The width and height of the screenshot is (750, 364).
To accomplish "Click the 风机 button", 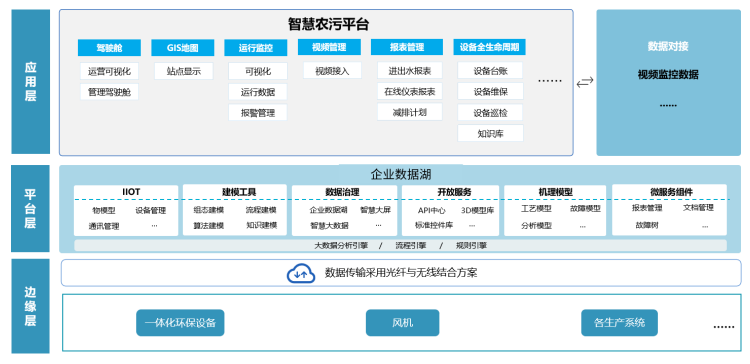I will click(x=402, y=322).
